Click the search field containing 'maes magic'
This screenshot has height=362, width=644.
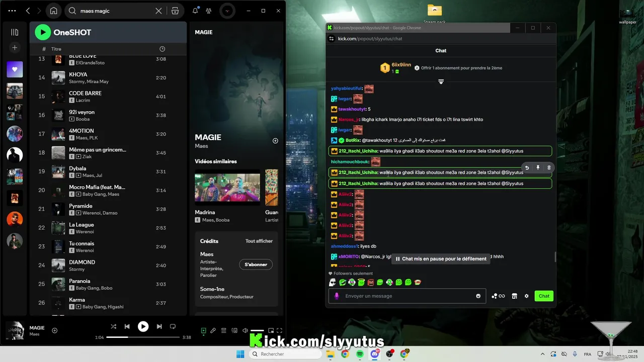tap(116, 11)
